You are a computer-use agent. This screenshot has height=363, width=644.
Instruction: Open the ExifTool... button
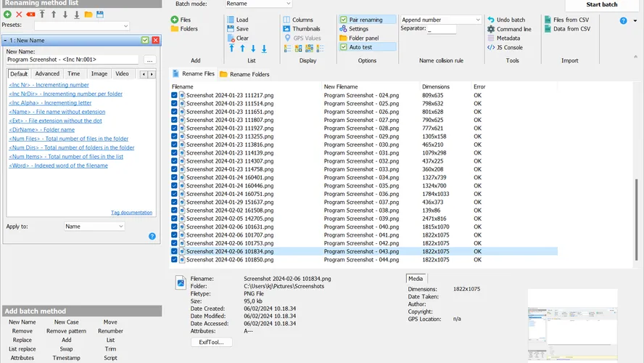(x=211, y=342)
